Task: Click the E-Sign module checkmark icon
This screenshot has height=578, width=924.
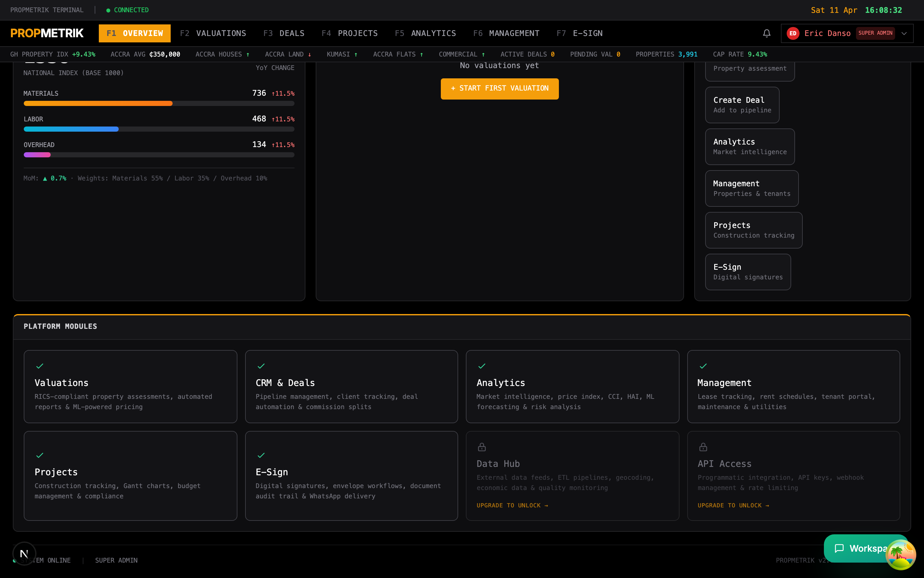Action: (x=261, y=455)
